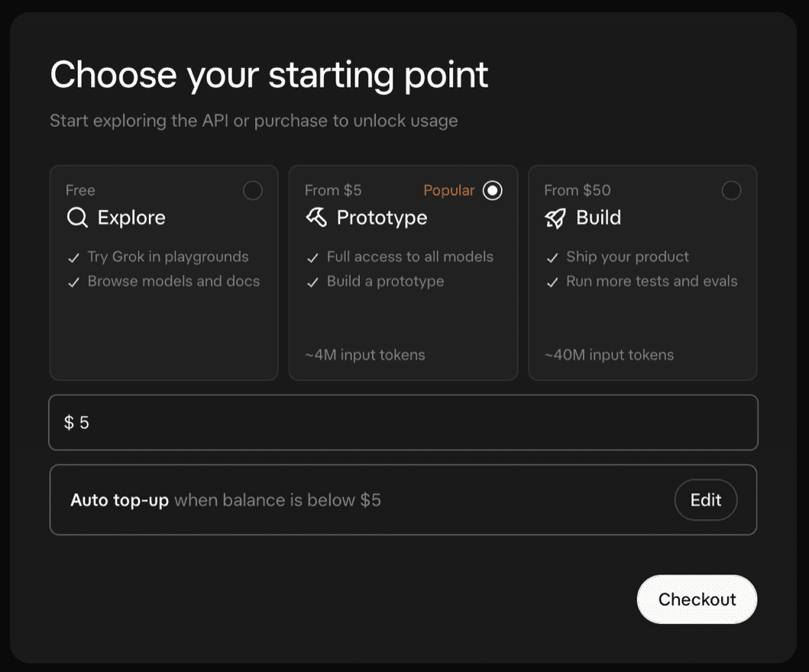Viewport: 809px width, 672px height.
Task: Click 'Ship your product' feature text
Action: tap(627, 257)
